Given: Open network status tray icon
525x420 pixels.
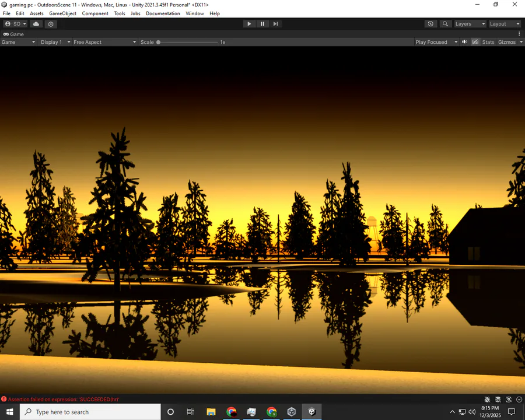Looking at the screenshot, I should [462, 412].
